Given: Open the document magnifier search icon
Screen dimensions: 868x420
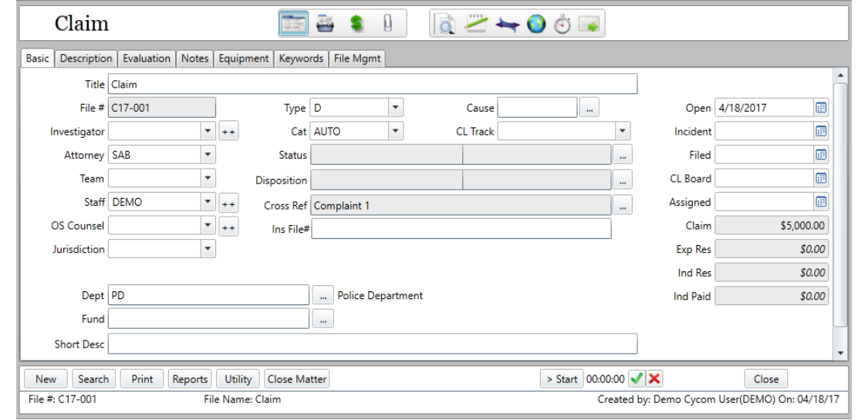Looking at the screenshot, I should coord(444,25).
